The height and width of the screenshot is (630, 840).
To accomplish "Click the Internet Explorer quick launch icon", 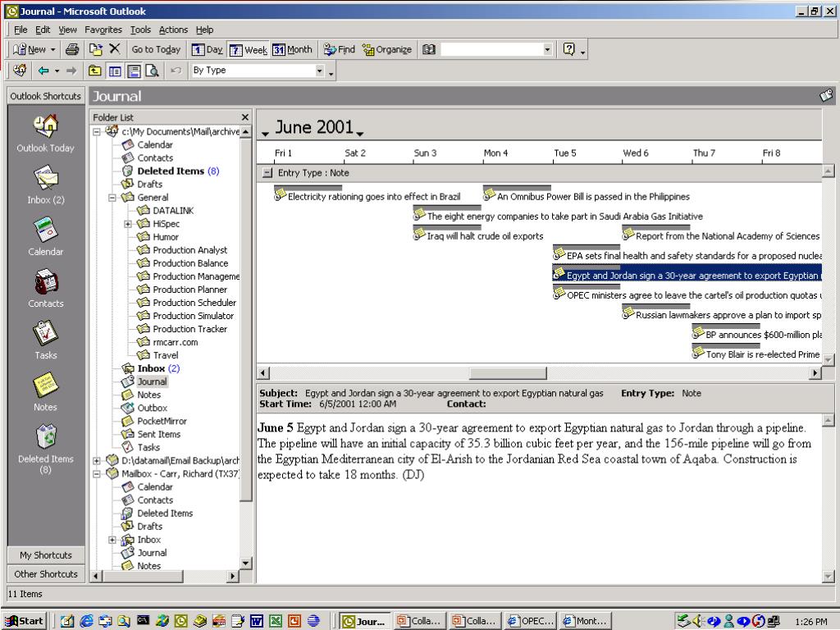I will point(86,621).
